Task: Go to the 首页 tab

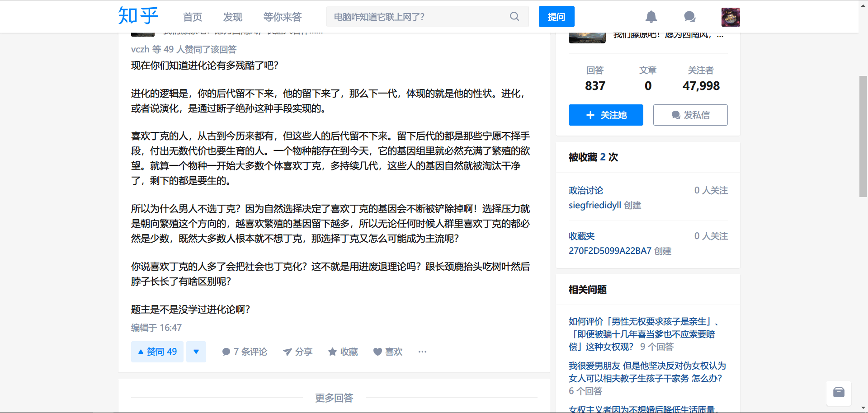Action: (x=193, y=17)
